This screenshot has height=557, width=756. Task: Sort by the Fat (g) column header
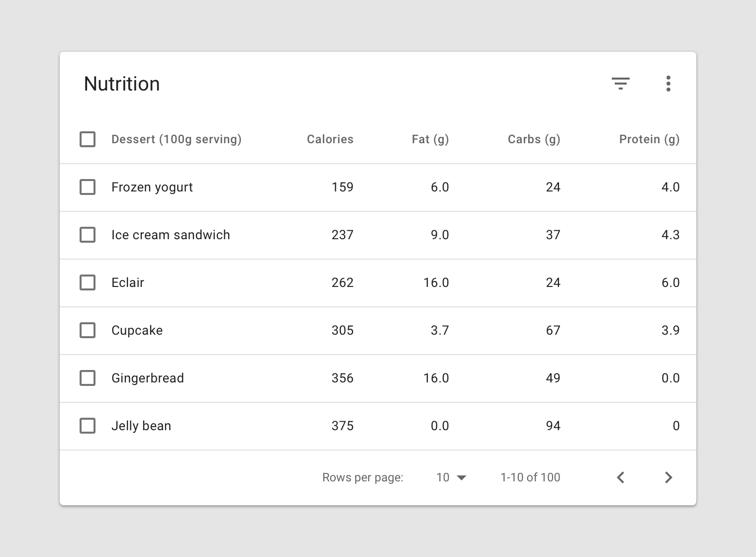430,139
